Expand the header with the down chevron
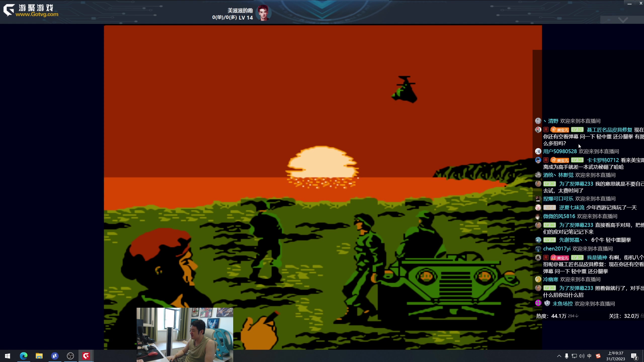The height and width of the screenshot is (362, 644). 623,20
